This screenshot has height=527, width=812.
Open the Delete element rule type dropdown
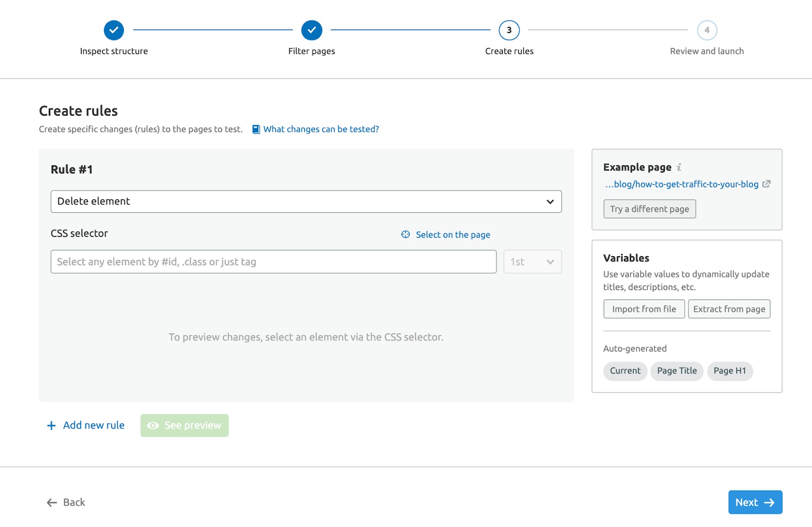pyautogui.click(x=306, y=201)
